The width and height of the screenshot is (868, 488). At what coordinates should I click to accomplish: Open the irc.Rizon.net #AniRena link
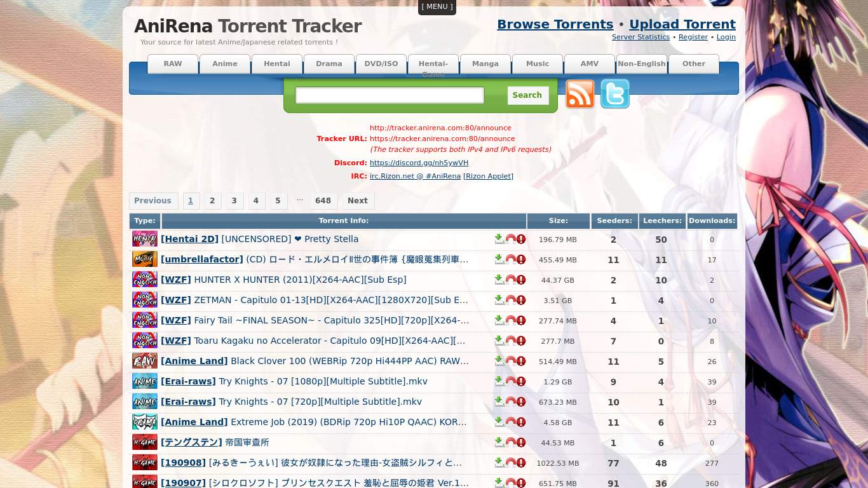(415, 177)
